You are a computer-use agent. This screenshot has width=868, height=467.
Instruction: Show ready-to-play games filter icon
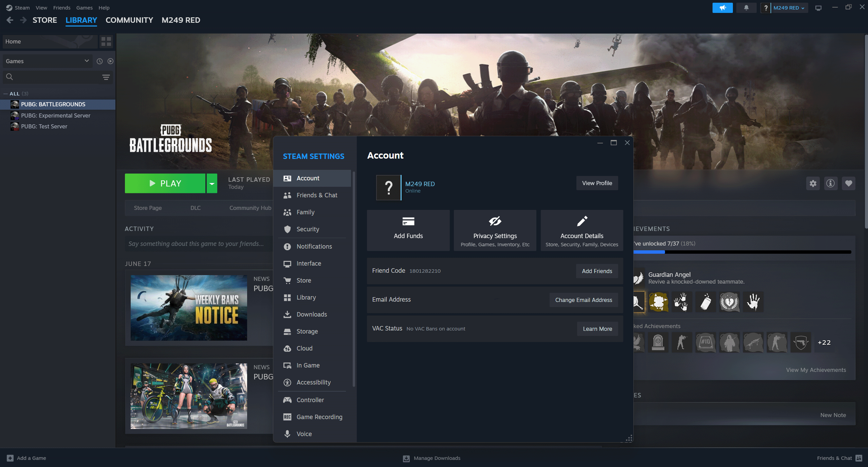pos(110,61)
